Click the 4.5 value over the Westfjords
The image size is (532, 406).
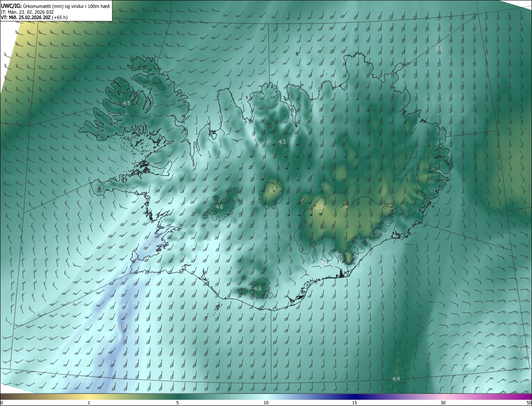pyautogui.click(x=127, y=103)
